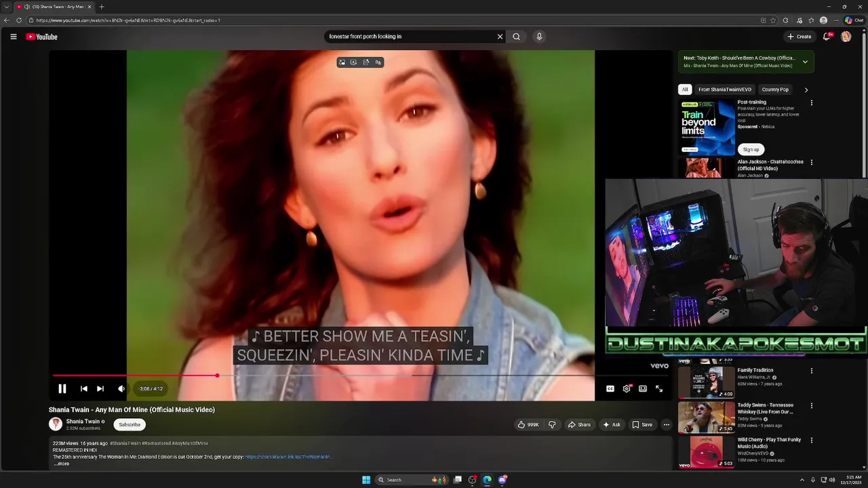This screenshot has height=488, width=868.
Task: Start voice search with the microphone
Action: coord(539,37)
